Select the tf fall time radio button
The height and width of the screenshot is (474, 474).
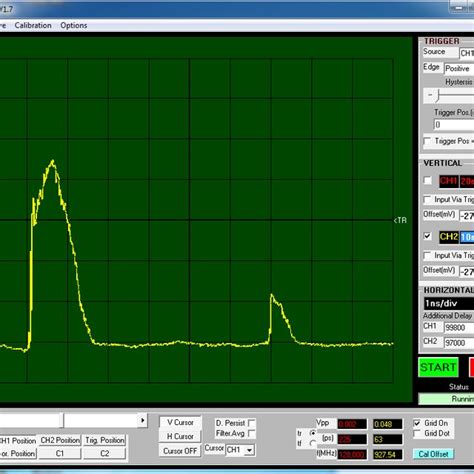click(x=312, y=443)
